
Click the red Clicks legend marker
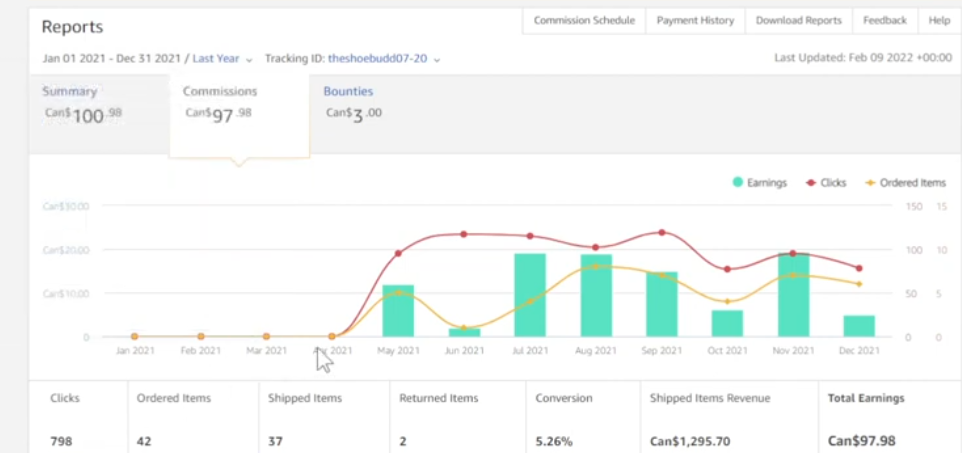pos(810,182)
